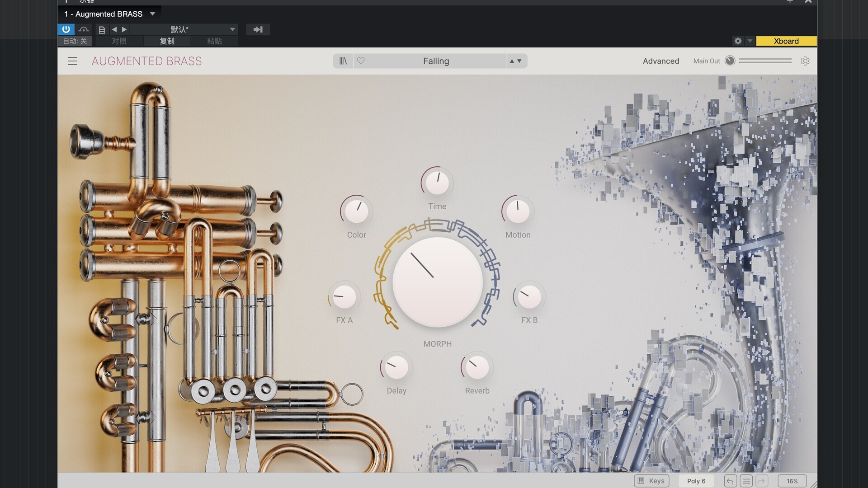The width and height of the screenshot is (868, 488).
Task: Click the FX A knob
Action: click(344, 296)
